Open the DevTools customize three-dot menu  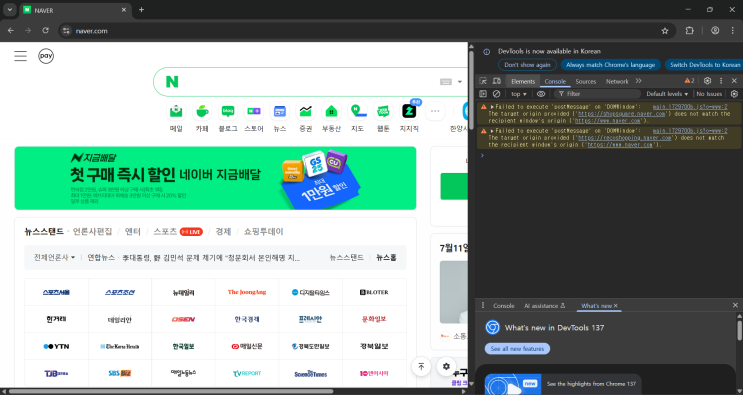pos(721,81)
